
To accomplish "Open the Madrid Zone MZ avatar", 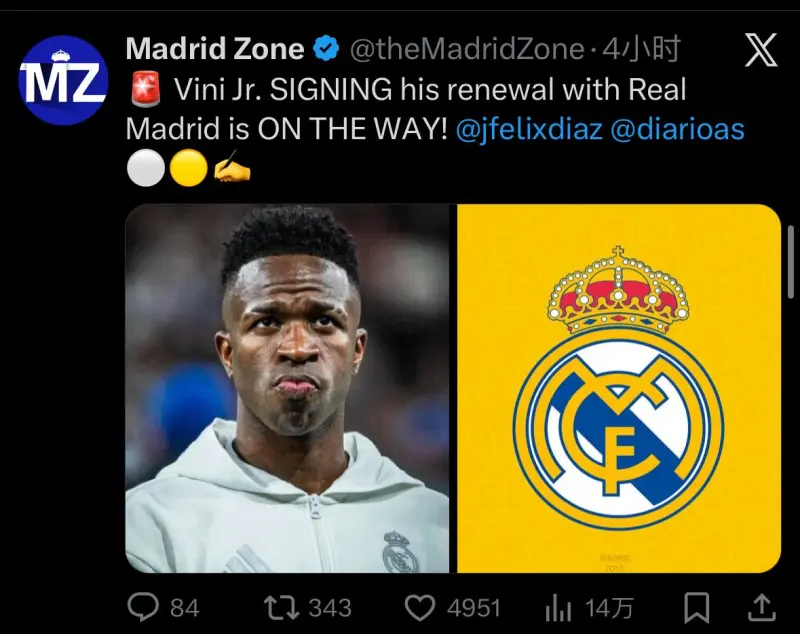I will (x=63, y=80).
